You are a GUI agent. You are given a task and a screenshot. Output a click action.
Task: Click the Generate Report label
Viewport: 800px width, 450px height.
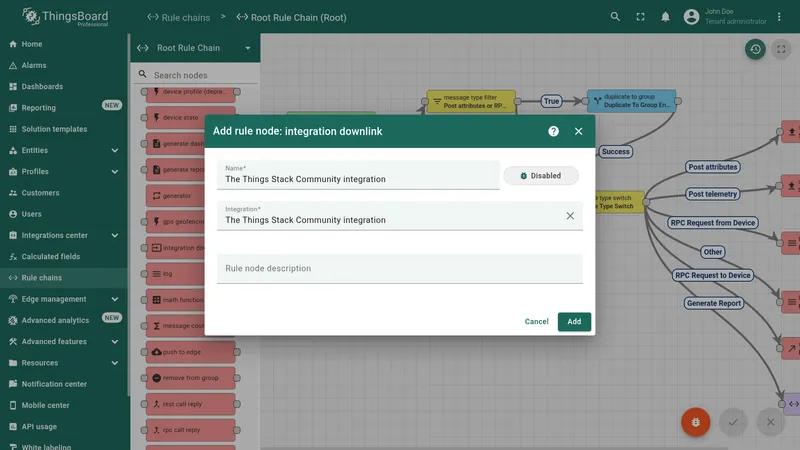(713, 303)
